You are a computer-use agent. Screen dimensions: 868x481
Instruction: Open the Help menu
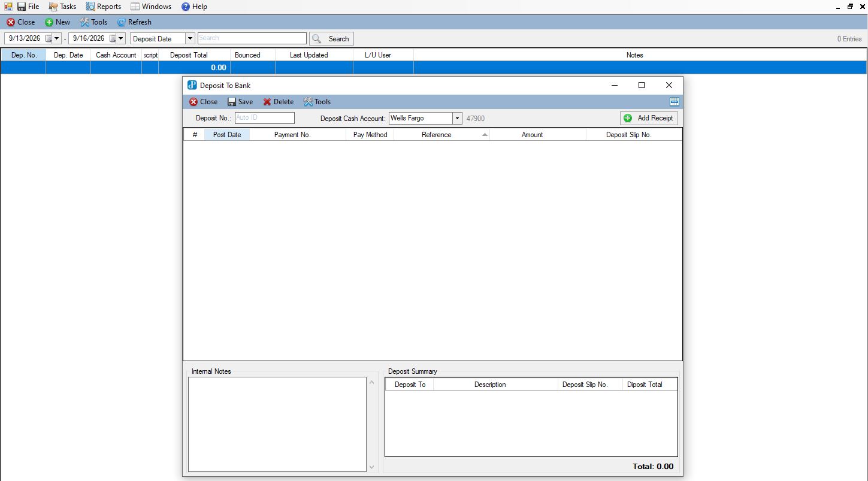(194, 7)
